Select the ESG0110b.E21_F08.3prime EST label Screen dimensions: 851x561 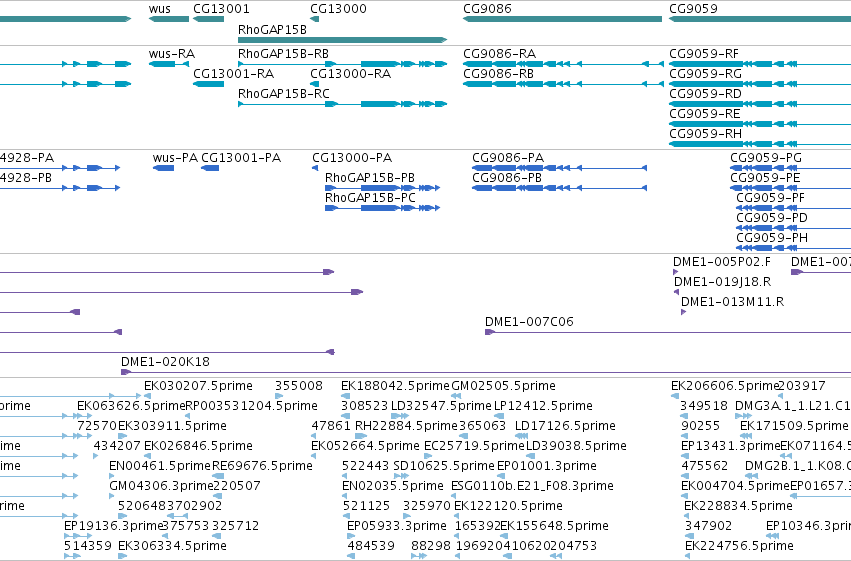(532, 487)
